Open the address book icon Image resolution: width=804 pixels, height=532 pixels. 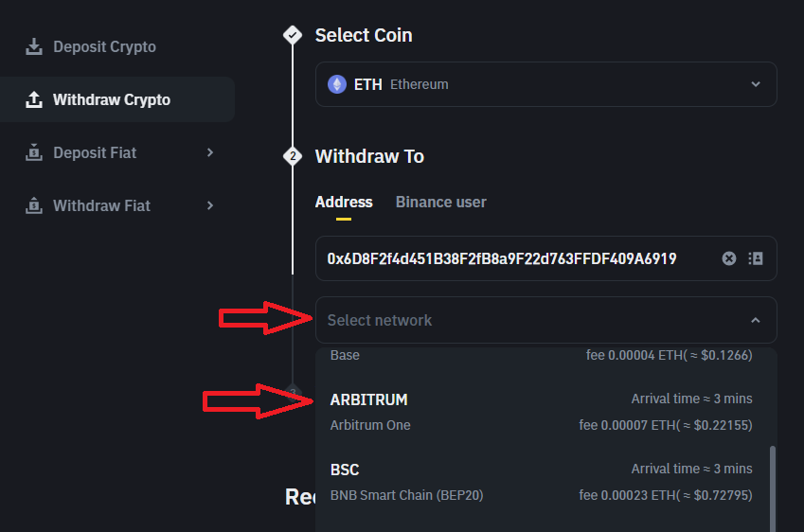(756, 258)
